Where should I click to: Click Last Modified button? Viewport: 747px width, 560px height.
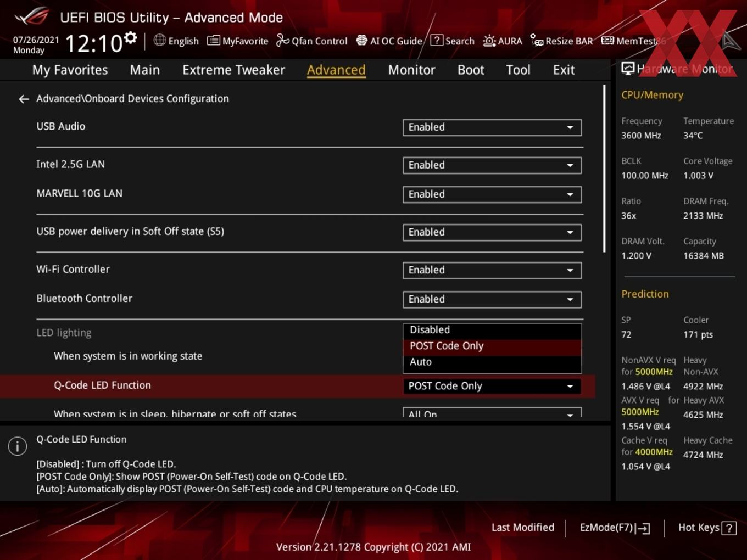pos(523,528)
